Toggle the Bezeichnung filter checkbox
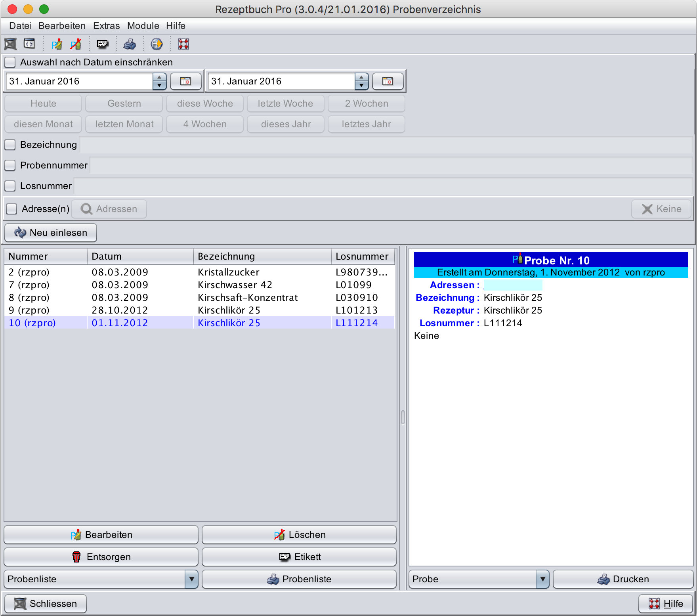 [10, 145]
